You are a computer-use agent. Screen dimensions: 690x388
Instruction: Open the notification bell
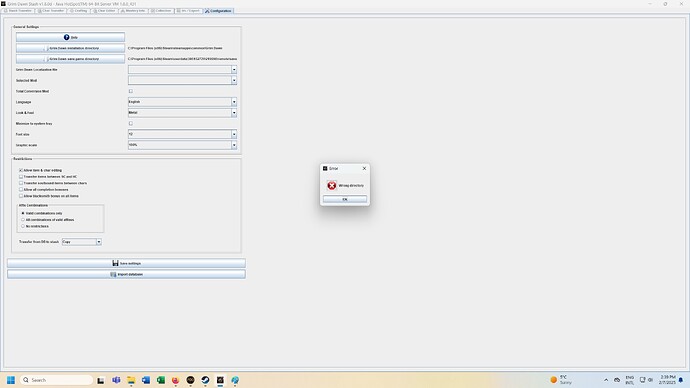click(681, 380)
